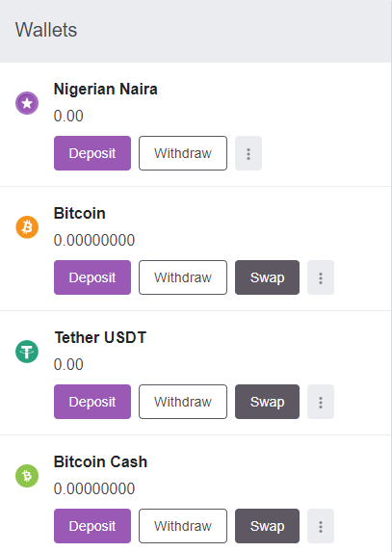Withdraw Tether USDT funds
This screenshot has height=552, width=392.
[x=183, y=402]
